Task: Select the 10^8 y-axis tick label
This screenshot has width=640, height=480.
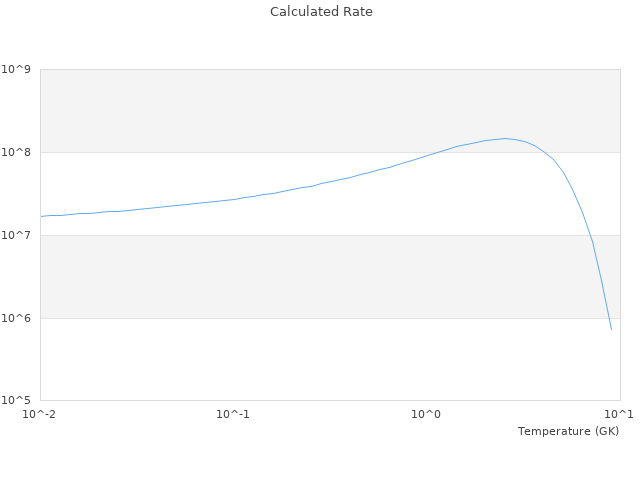Action: pos(19,152)
